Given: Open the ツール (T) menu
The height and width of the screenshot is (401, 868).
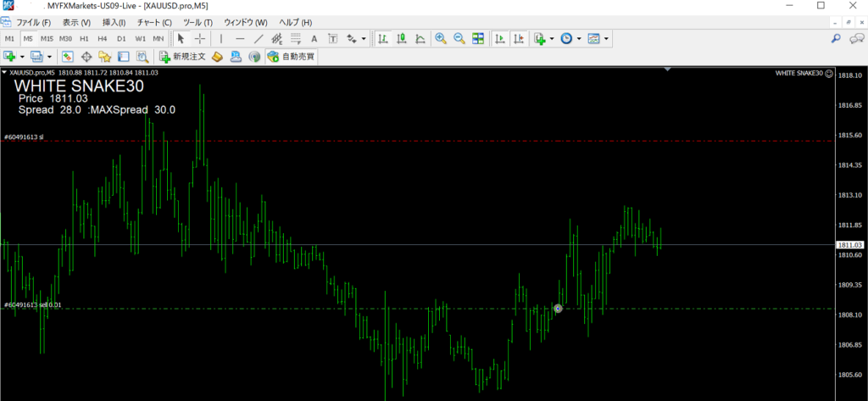Looking at the screenshot, I should 198,23.
